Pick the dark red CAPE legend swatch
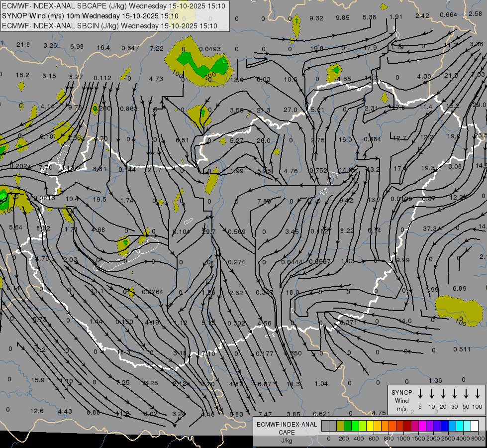The width and height of the screenshot is (487, 448). [407, 426]
